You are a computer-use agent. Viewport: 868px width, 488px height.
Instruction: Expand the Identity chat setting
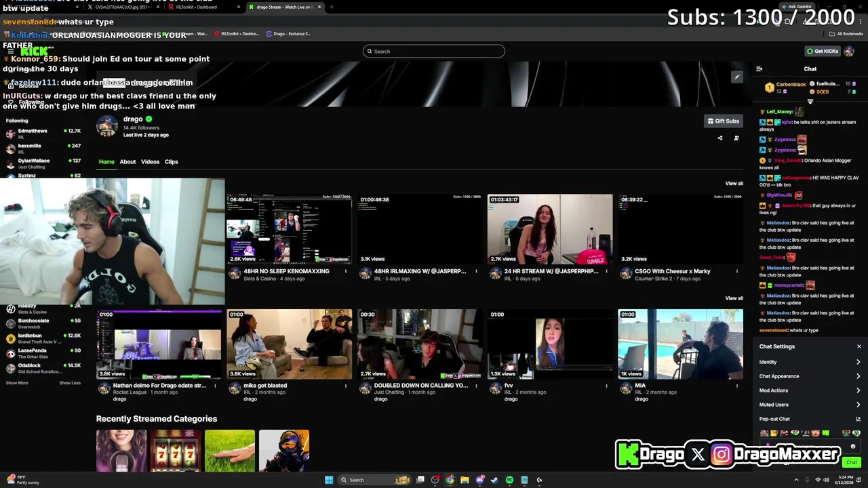click(x=810, y=362)
